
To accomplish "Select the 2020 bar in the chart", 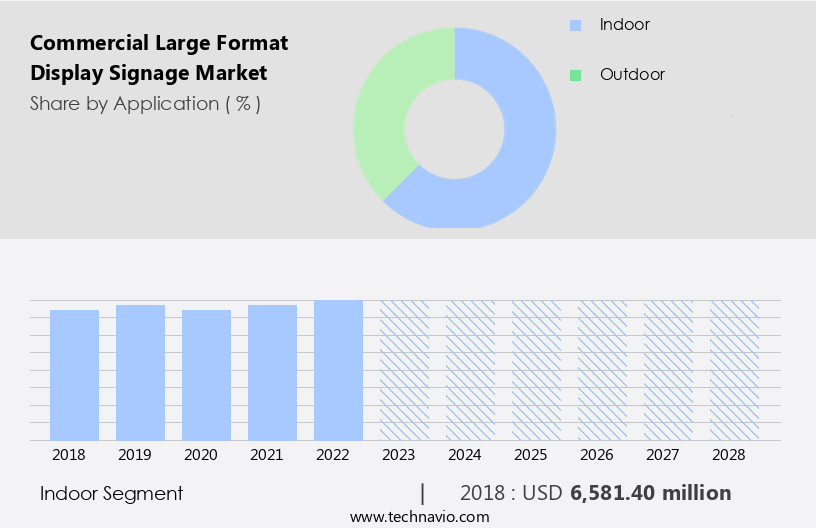I will [x=207, y=375].
